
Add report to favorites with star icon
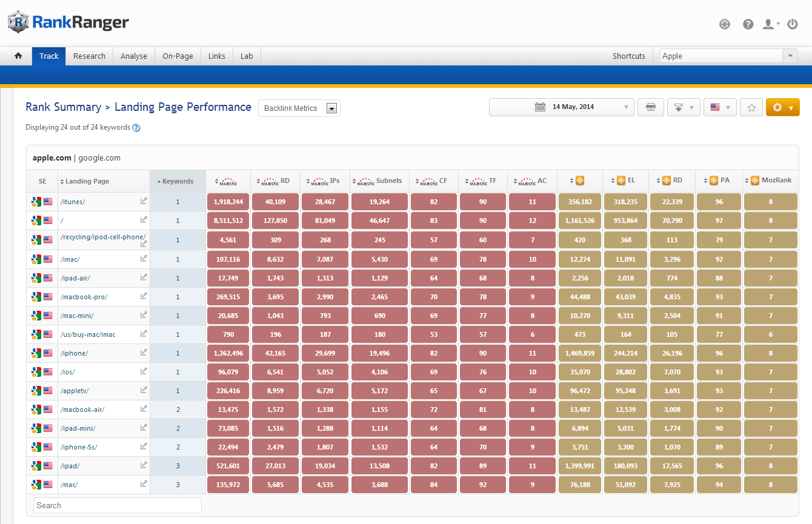(751, 107)
